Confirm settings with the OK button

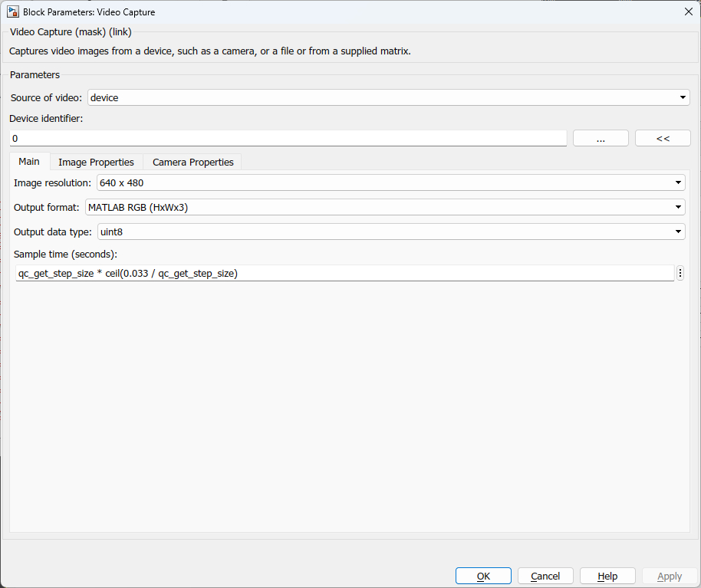tap(483, 575)
